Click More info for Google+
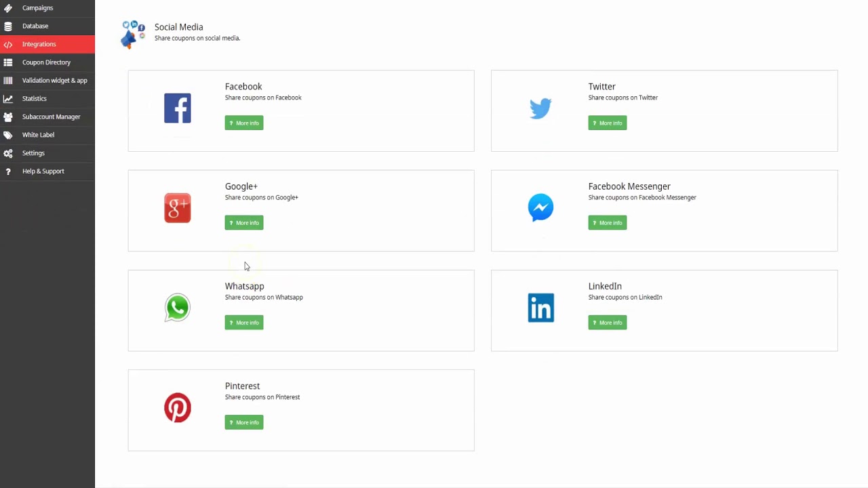The height and width of the screenshot is (488, 868). [x=244, y=222]
